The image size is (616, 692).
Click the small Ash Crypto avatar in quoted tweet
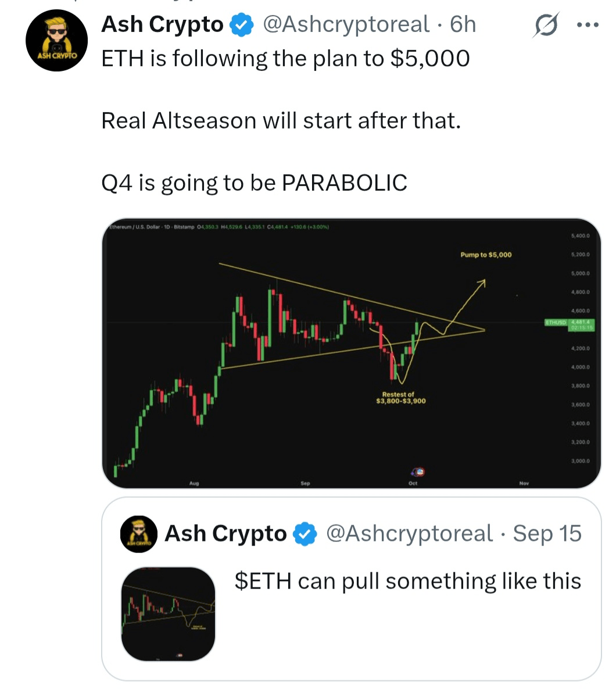coord(139,534)
